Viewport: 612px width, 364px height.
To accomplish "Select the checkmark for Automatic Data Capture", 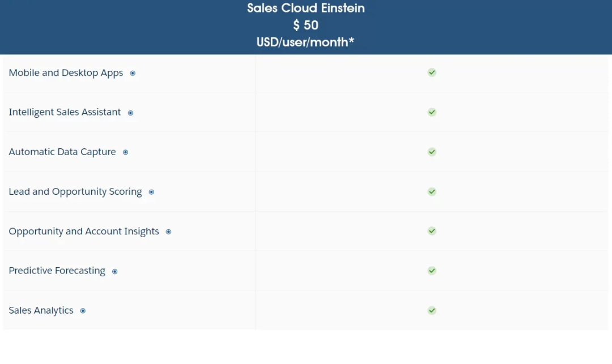I will click(x=432, y=152).
